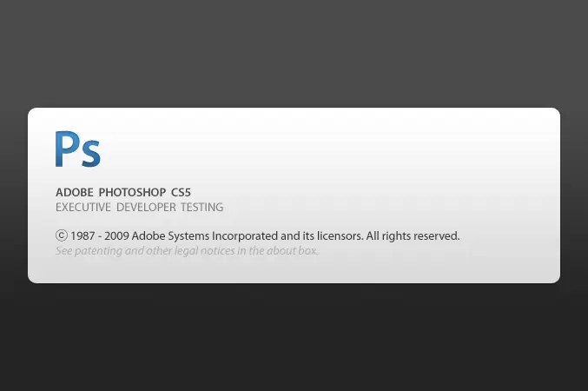Click the letter P in the logo
The width and height of the screenshot is (588, 391).
[67, 149]
